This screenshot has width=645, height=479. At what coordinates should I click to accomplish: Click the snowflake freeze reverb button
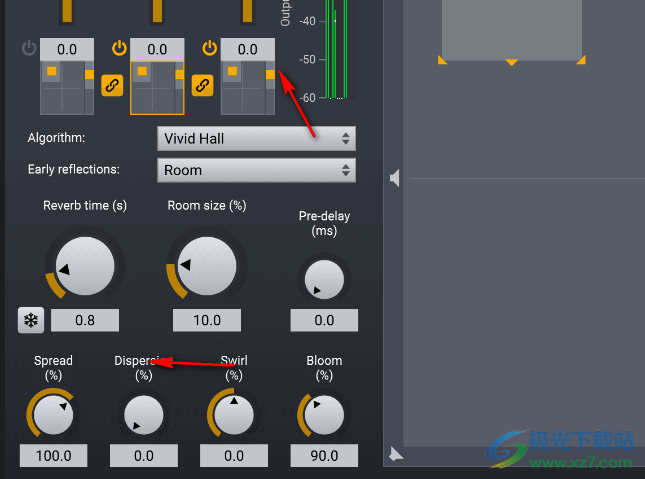[31, 320]
